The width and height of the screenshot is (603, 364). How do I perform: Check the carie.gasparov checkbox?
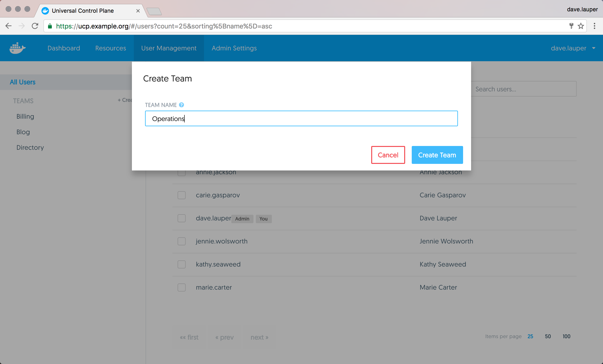(182, 195)
